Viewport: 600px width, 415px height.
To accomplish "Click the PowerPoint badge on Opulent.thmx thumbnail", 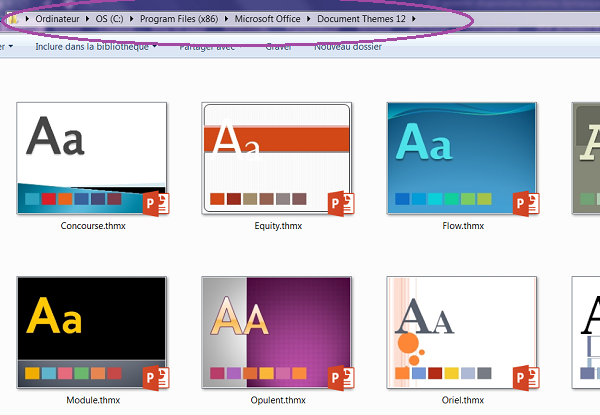I will 341,378.
